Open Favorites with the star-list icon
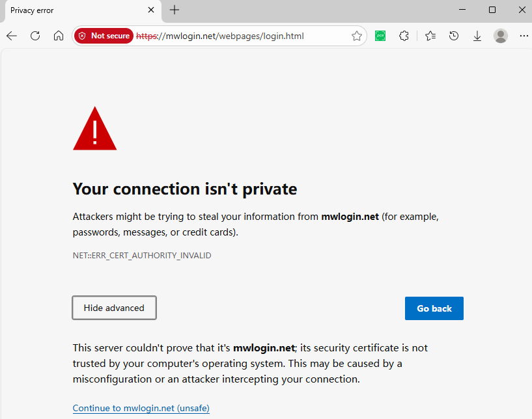Viewport: 532px width, 419px height. point(430,36)
